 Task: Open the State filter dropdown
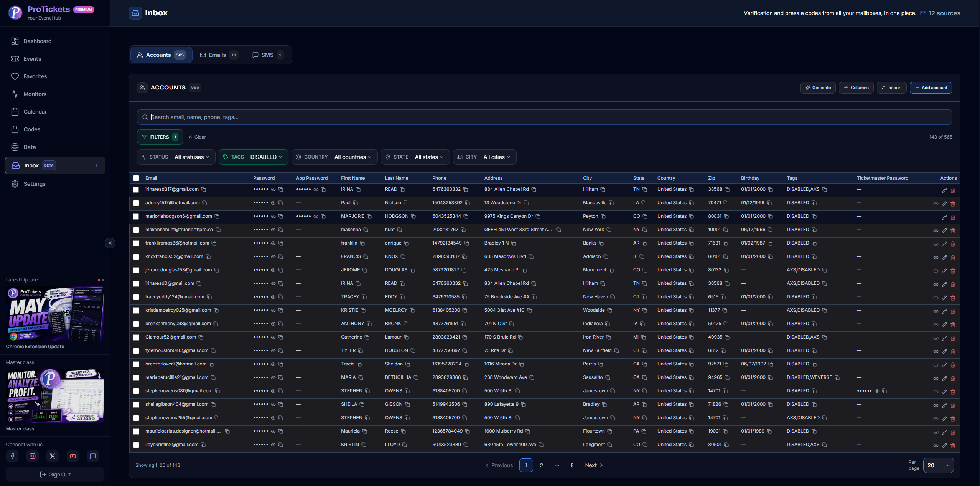click(415, 157)
